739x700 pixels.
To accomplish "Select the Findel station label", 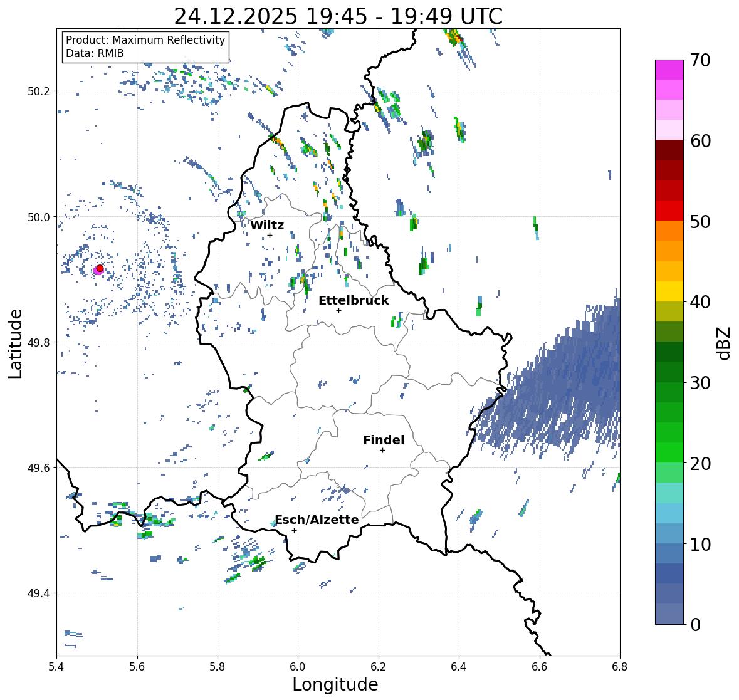I will (383, 440).
